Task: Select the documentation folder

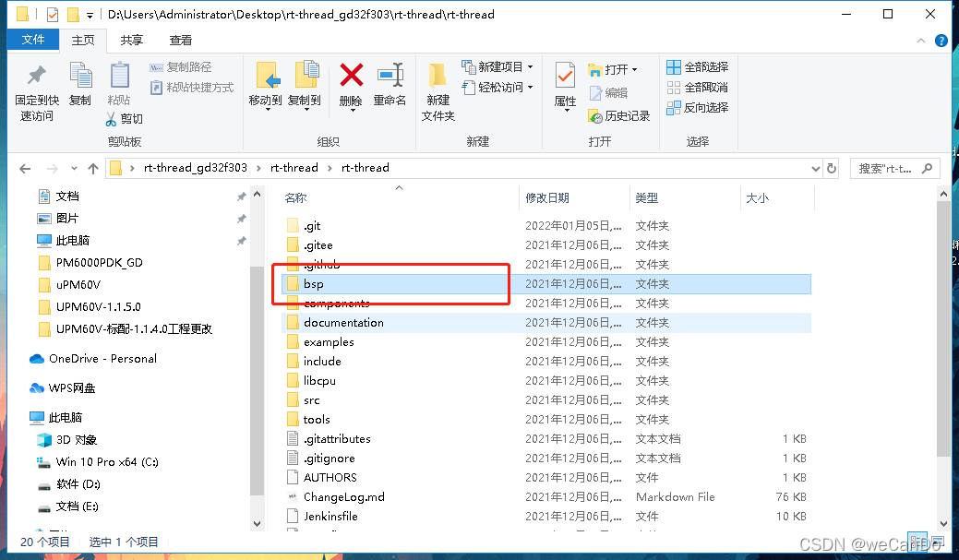Action: pos(546,322)
